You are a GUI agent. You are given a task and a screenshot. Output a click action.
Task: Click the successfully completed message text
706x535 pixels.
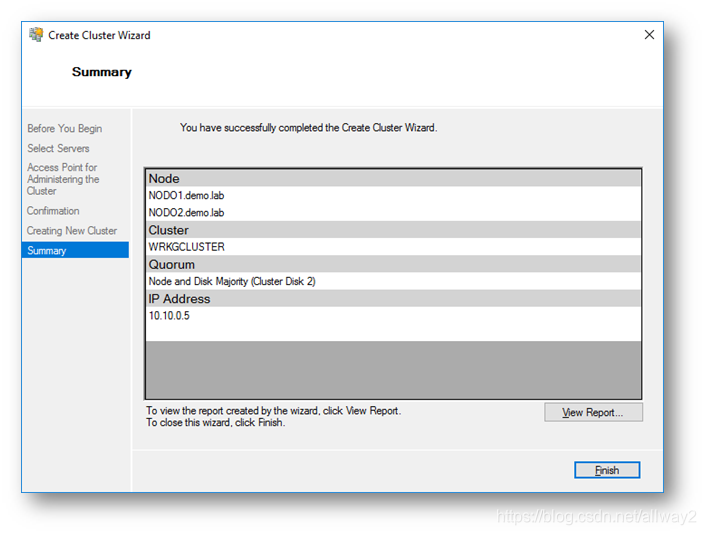tap(308, 127)
